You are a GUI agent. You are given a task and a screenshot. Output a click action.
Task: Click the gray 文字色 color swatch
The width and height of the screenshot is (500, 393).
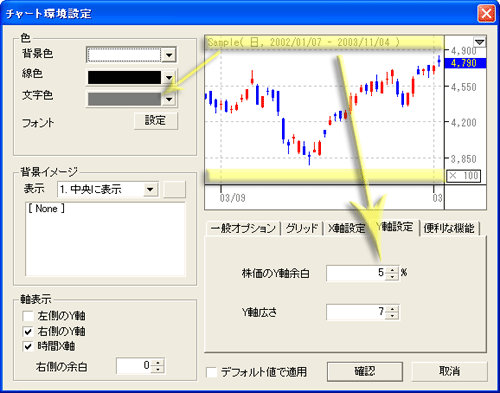pyautogui.click(x=124, y=99)
